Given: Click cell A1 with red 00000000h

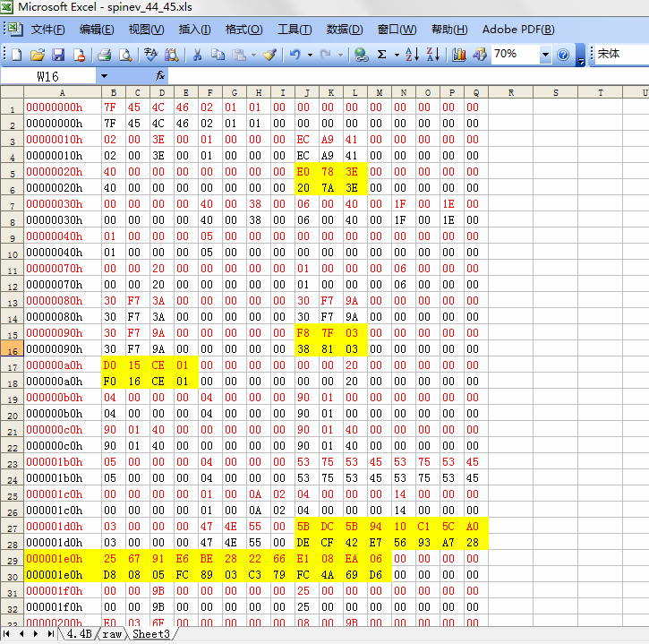Looking at the screenshot, I should pyautogui.click(x=63, y=107).
